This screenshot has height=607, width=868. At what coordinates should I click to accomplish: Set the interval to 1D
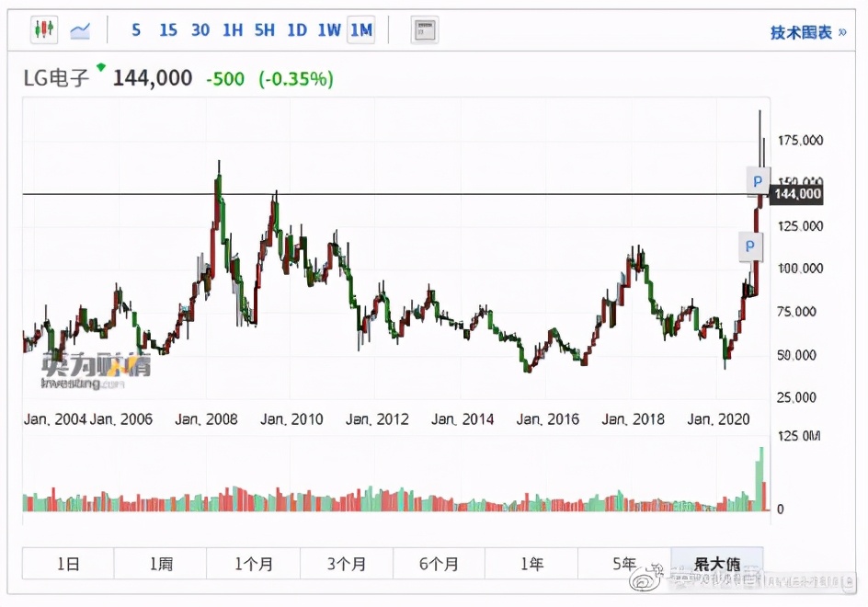pyautogui.click(x=297, y=30)
